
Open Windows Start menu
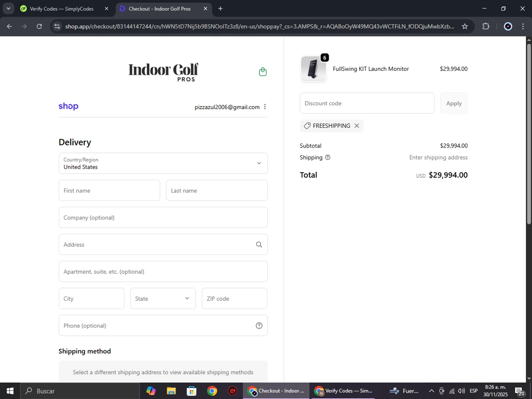(x=10, y=391)
